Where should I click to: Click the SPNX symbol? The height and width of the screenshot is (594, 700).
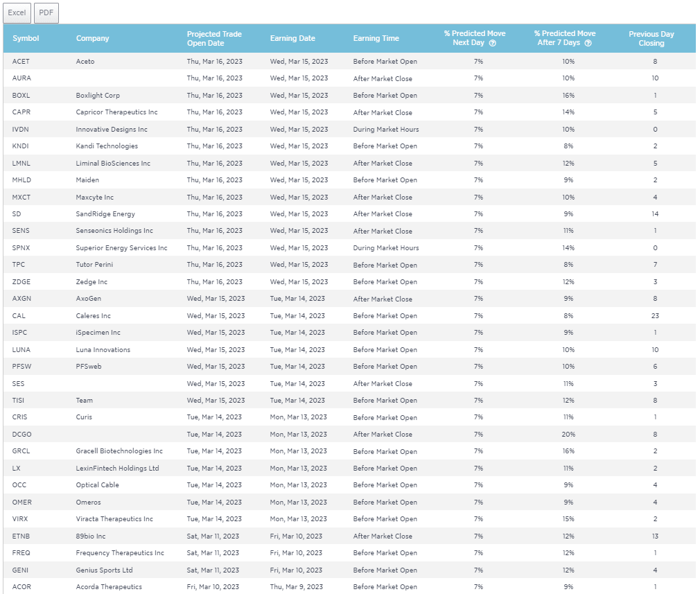tap(21, 248)
